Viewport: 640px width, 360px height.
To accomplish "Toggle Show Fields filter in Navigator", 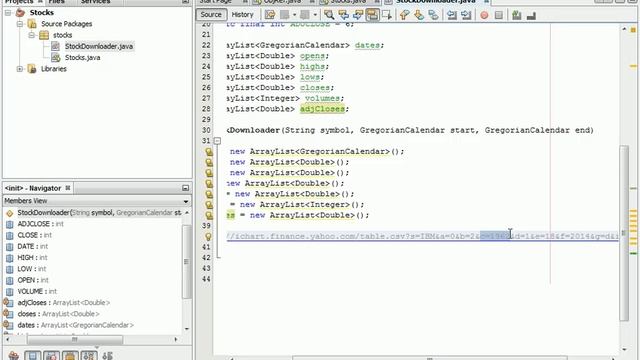I will pyautogui.click(x=33, y=356).
